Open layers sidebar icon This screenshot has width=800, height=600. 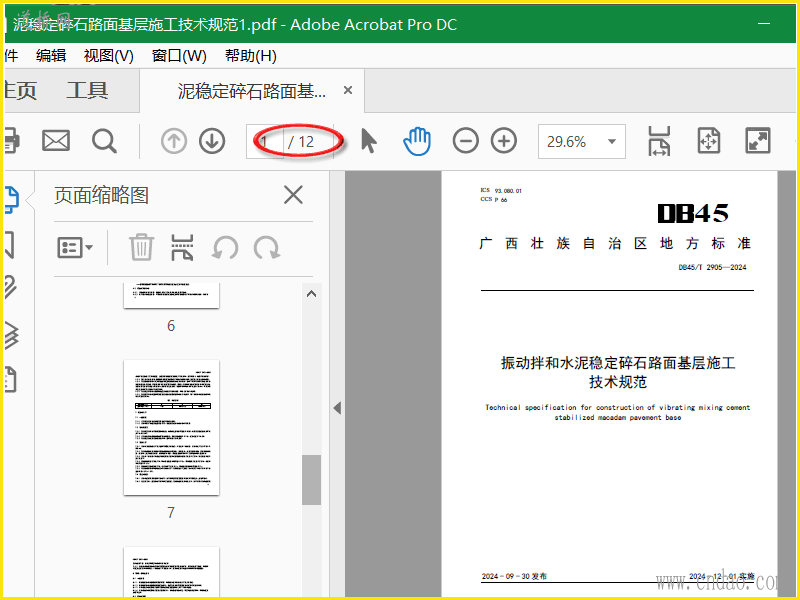[11, 335]
